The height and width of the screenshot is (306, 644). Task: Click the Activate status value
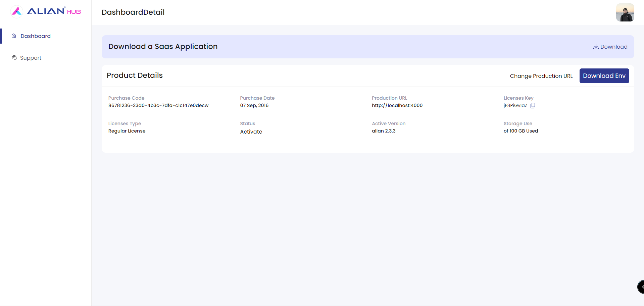click(251, 132)
